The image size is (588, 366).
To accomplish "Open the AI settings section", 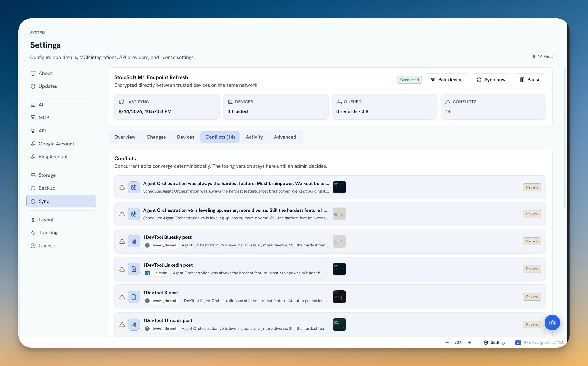I will 61,105.
